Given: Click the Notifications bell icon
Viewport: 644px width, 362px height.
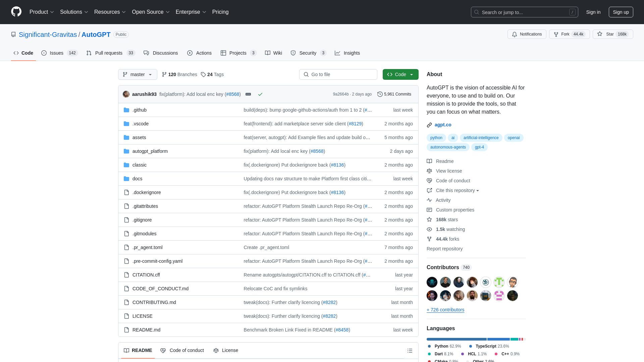Looking at the screenshot, I should [x=514, y=34].
